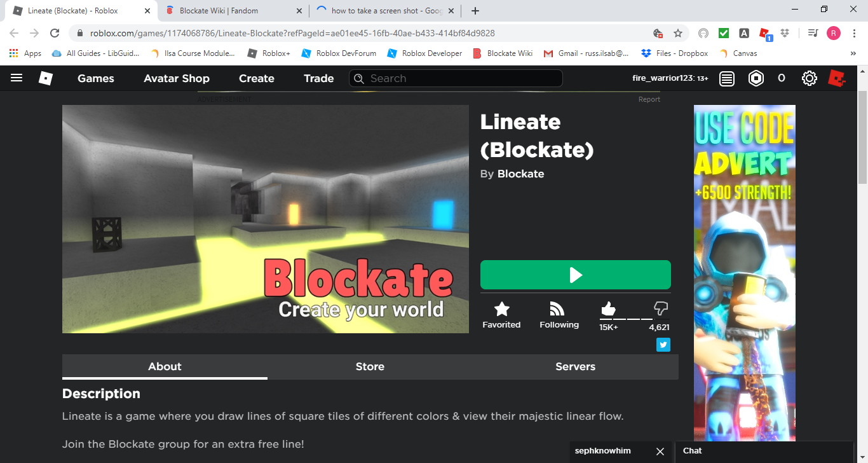Screen dimensions: 868x463
Task: Open the Chat panel header
Action: (764, 452)
